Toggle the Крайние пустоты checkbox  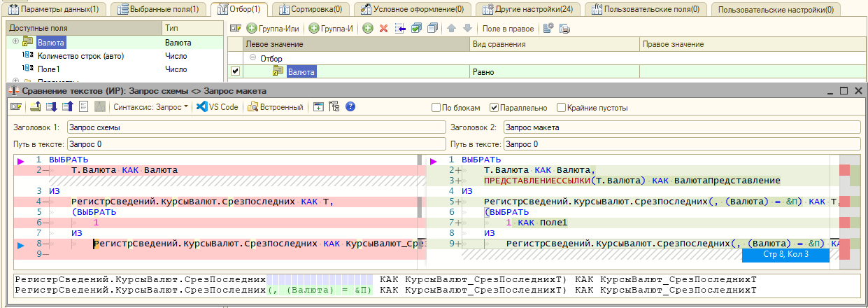[x=561, y=108]
